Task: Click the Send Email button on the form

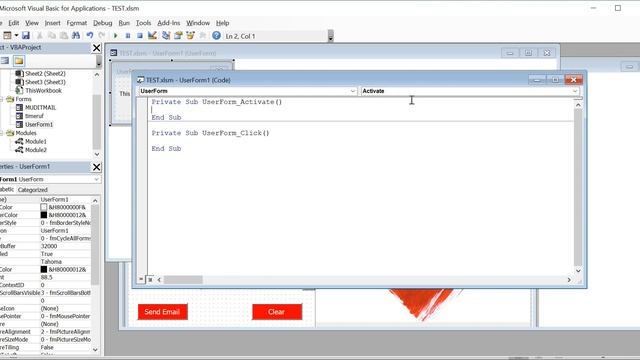Action: pos(162,312)
